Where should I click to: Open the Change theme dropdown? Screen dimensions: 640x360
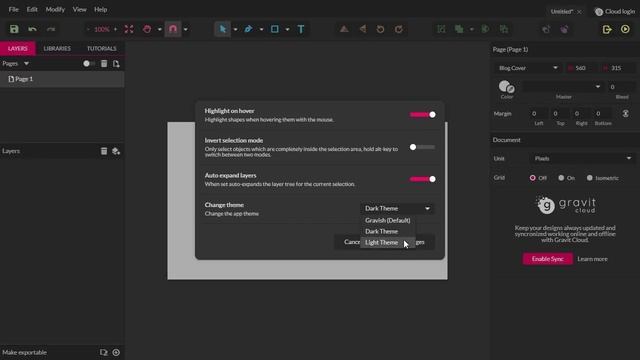397,209
